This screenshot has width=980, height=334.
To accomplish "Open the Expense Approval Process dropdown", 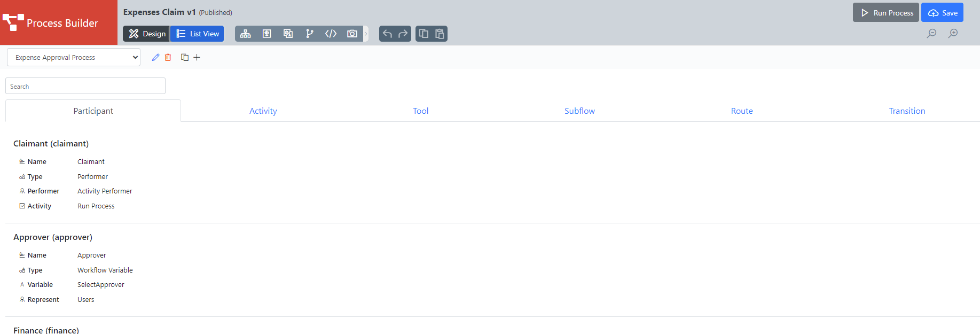I will (74, 57).
